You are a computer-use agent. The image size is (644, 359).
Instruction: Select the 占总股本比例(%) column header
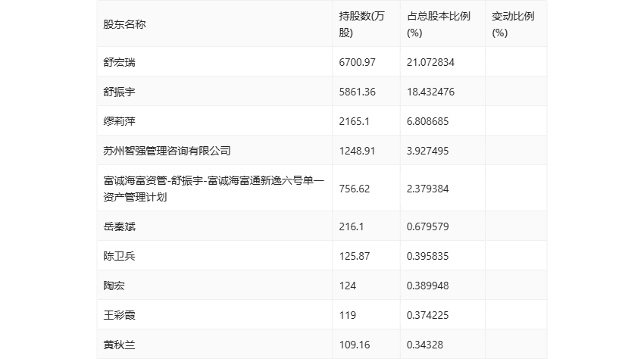[438, 24]
